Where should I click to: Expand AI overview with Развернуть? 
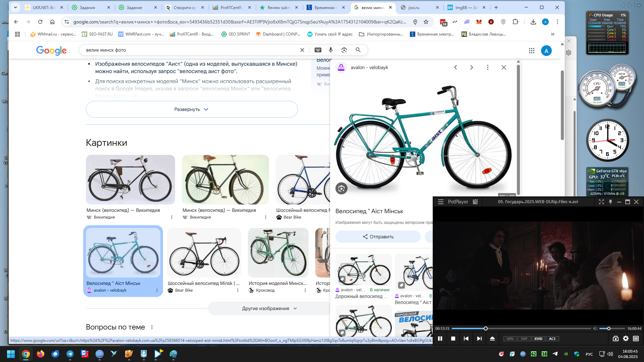tap(192, 109)
